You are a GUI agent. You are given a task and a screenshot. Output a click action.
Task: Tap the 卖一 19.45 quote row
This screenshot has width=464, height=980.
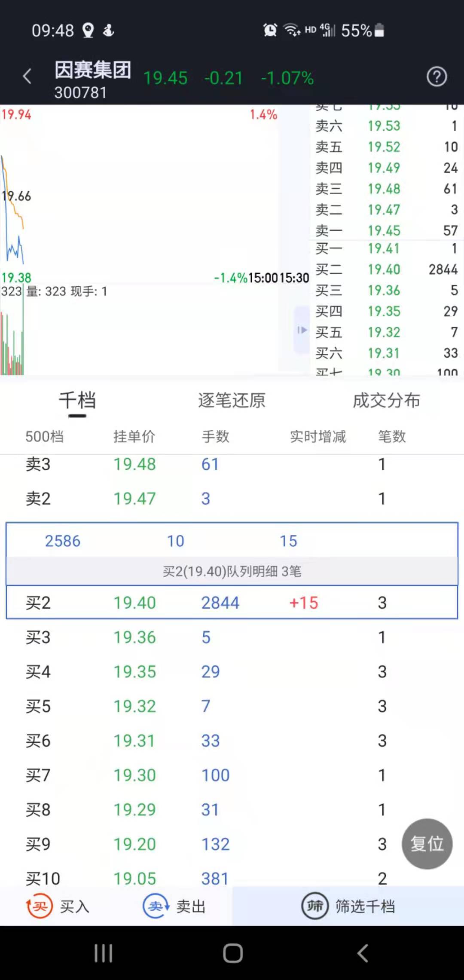coord(387,231)
